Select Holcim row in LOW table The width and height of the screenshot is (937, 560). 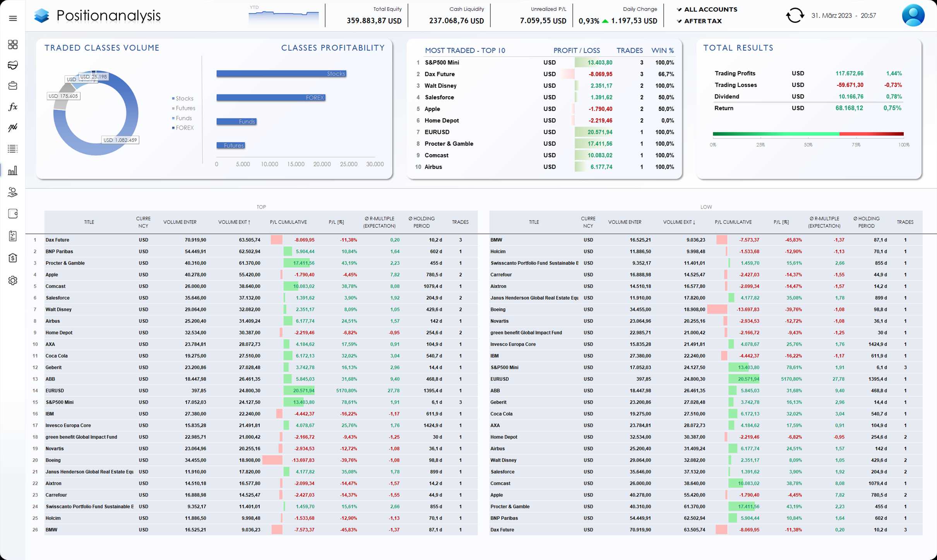pos(706,251)
